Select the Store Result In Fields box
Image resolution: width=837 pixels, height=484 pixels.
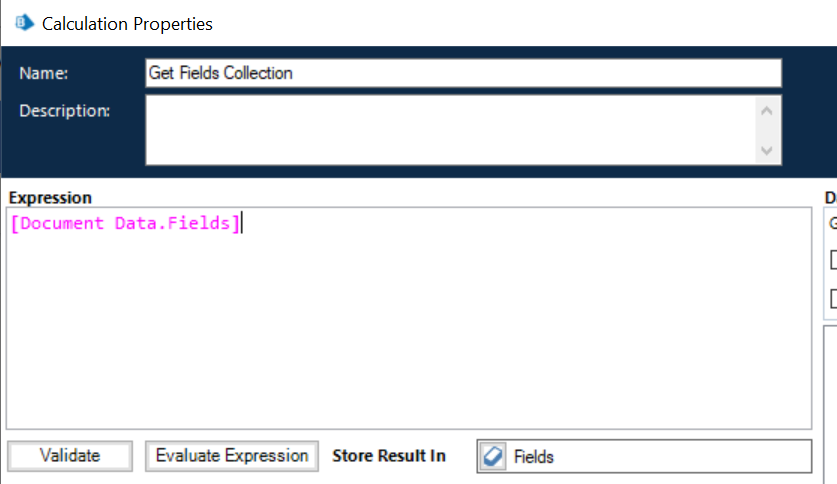660,456
